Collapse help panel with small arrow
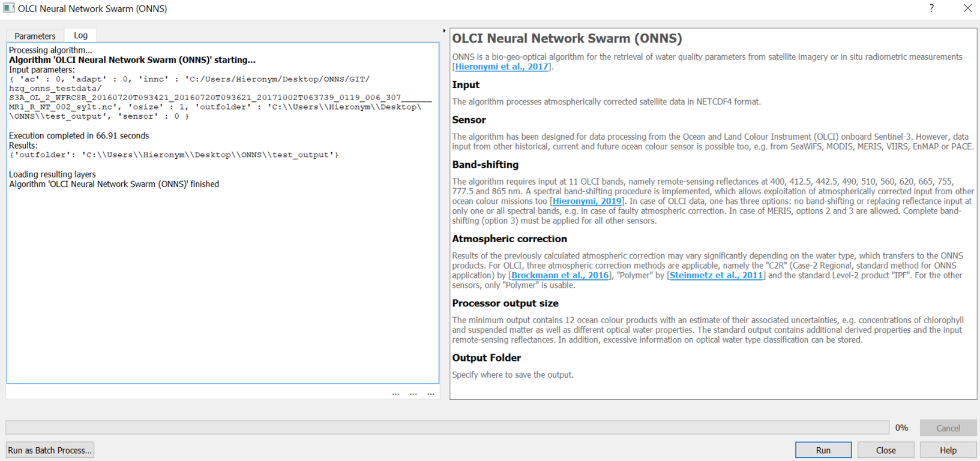 pos(444,31)
